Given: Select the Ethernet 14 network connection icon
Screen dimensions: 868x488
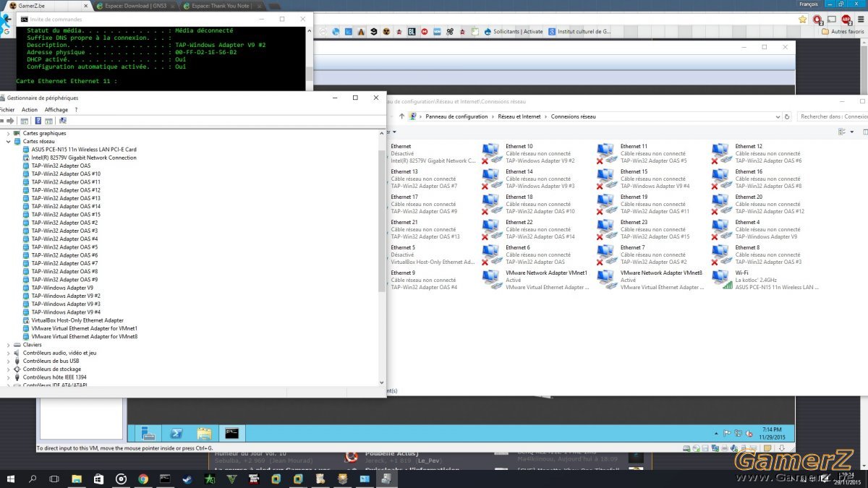Looking at the screenshot, I should pyautogui.click(x=492, y=179).
